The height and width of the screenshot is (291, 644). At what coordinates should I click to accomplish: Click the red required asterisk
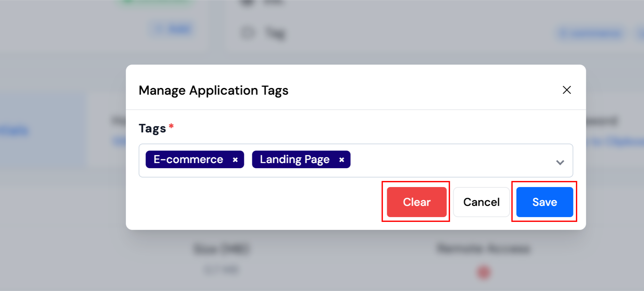[x=171, y=126]
